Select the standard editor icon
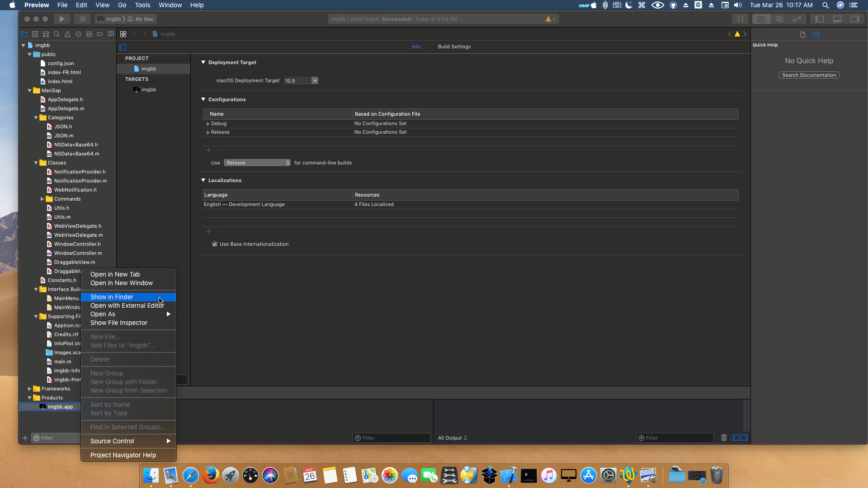 [x=761, y=19]
